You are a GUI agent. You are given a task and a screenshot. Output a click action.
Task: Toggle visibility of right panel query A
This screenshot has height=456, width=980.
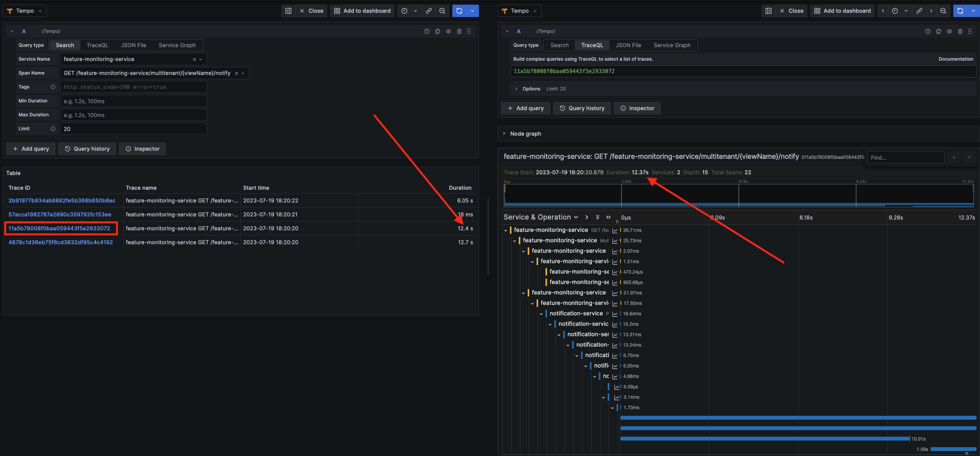[949, 31]
